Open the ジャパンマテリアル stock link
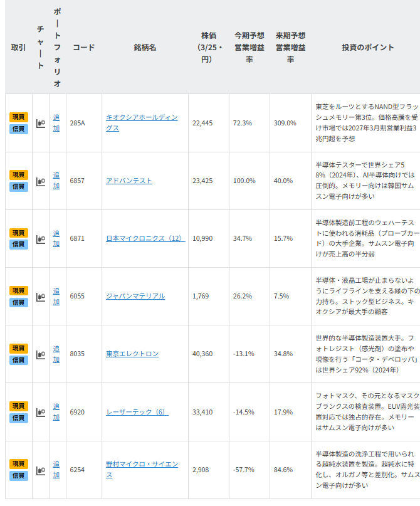This screenshot has height=506, width=420. (135, 296)
